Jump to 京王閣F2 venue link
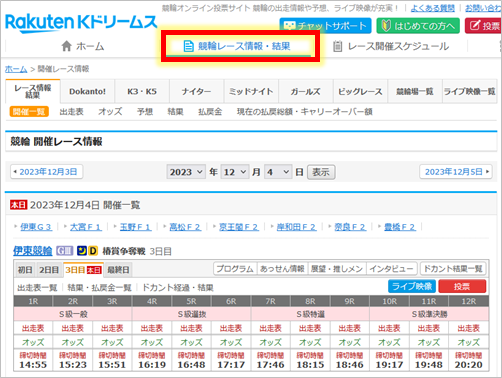Viewport: 502px width, 378px height. click(x=239, y=227)
